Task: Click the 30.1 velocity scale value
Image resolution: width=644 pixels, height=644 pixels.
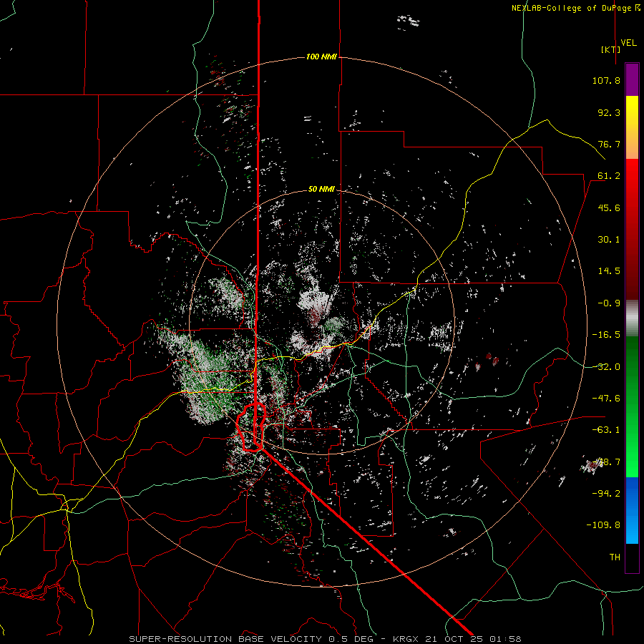Action: 609,240
